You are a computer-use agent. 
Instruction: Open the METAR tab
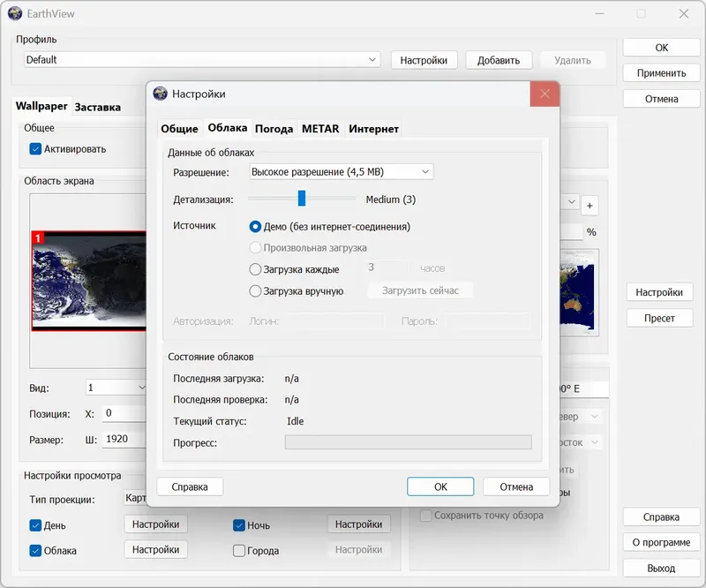pos(320,129)
